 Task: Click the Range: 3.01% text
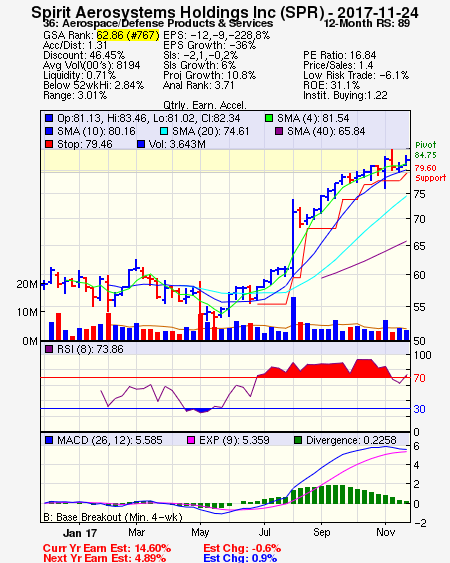[75, 96]
